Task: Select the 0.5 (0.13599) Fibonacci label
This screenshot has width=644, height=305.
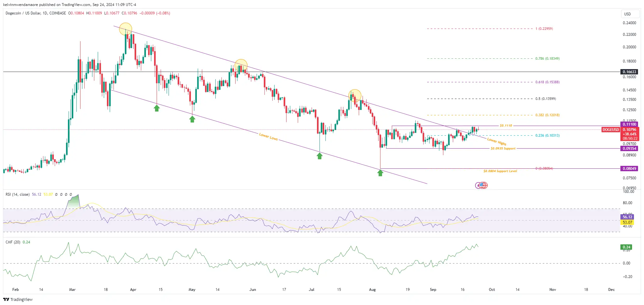Action: tap(546, 99)
